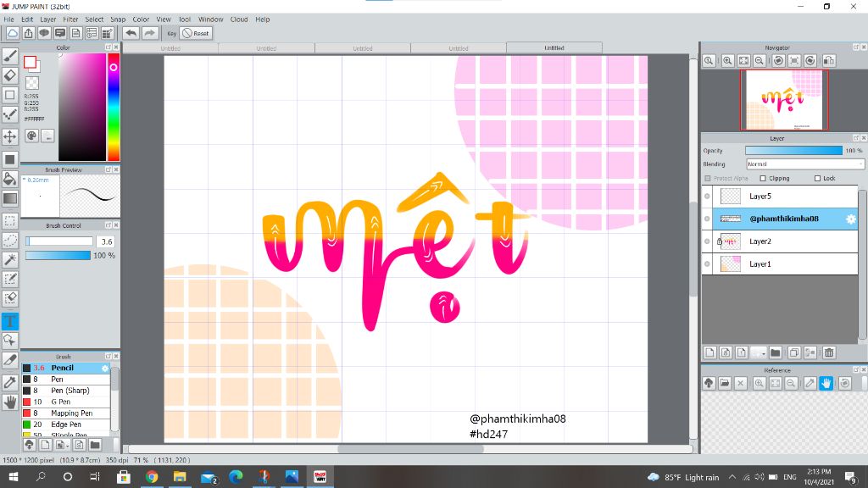Select the Edge Pen brush

[66, 424]
